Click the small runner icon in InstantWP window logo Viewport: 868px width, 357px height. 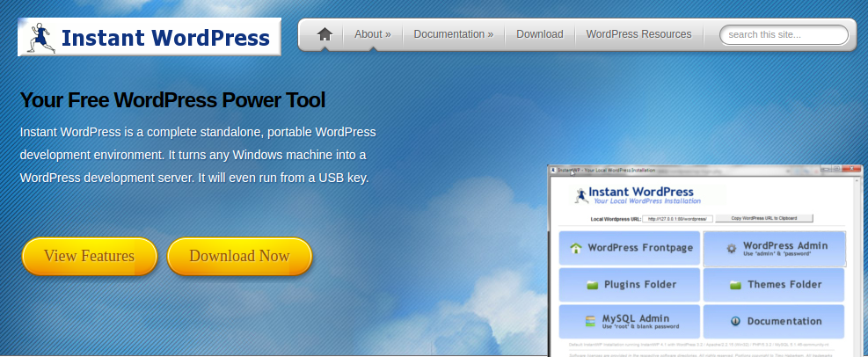pyautogui.click(x=580, y=194)
